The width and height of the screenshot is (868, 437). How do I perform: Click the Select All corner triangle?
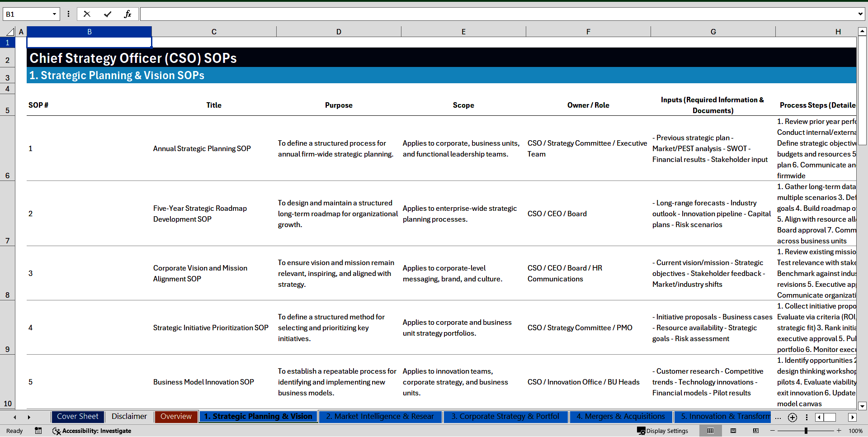coord(10,32)
